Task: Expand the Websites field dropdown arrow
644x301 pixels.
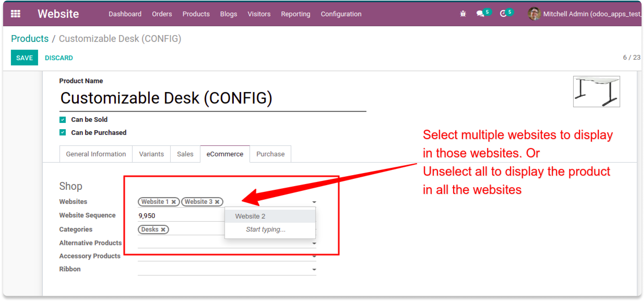Action: 314,202
